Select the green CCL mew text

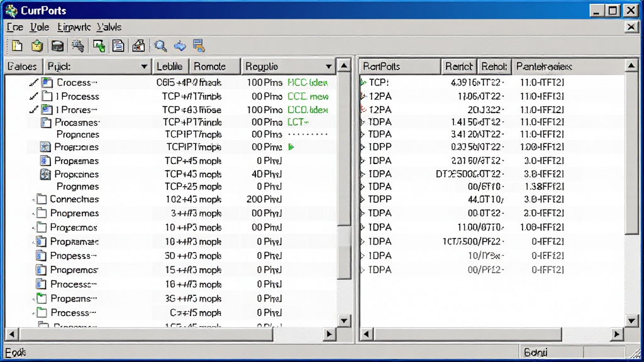pyautogui.click(x=308, y=96)
